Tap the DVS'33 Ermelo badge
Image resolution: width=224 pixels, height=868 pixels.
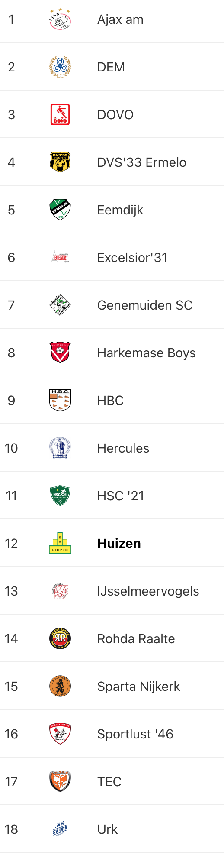pos(60,162)
